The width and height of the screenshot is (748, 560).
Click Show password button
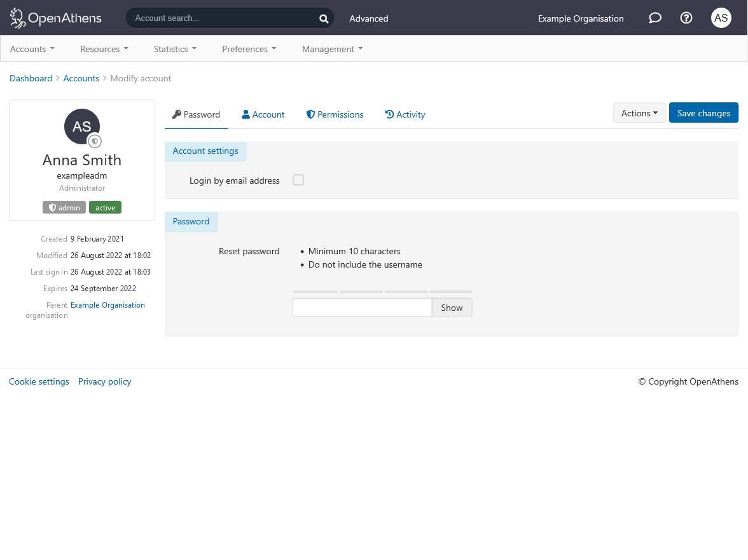pos(452,308)
